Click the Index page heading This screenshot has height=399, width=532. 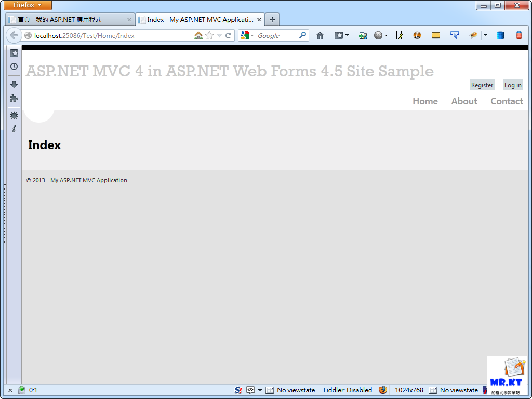pyautogui.click(x=45, y=145)
